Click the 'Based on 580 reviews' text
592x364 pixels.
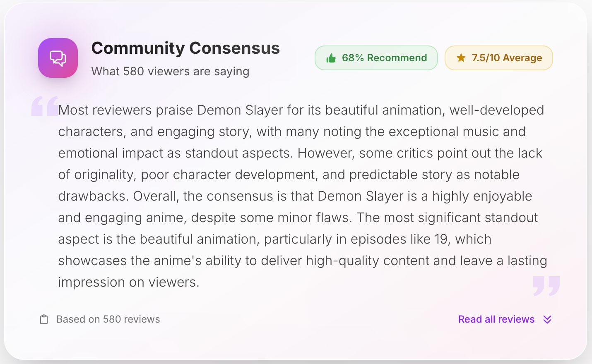click(x=108, y=319)
